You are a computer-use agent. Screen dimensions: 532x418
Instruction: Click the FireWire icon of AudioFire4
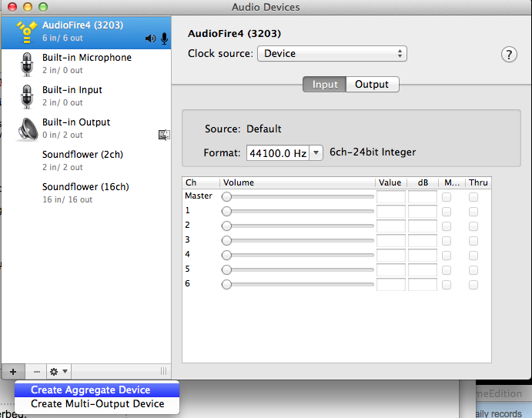[27, 32]
